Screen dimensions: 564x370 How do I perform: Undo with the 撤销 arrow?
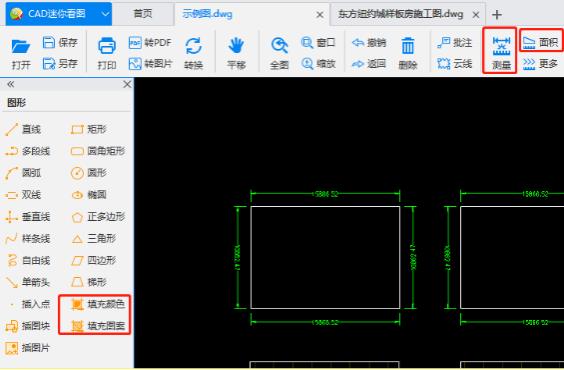[x=369, y=43]
